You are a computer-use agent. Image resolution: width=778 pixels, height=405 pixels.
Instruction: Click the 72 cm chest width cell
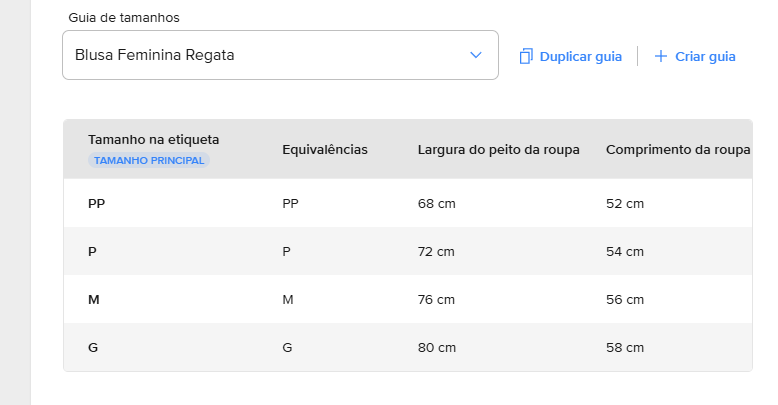[x=436, y=251]
